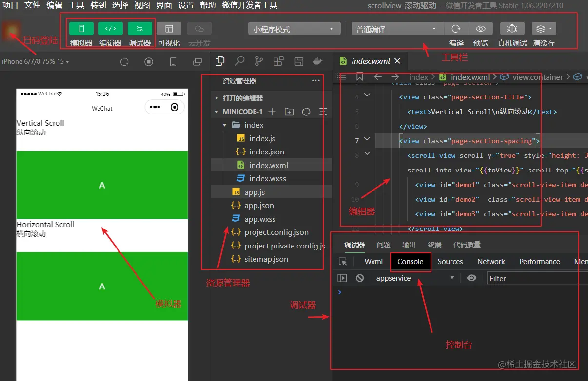Screen dimensions: 588x381
Task: Switch to the 终端 terminal tab
Action: [434, 245]
